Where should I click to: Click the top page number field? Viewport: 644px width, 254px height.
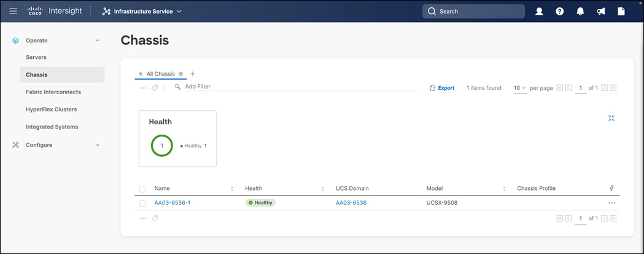tap(581, 88)
